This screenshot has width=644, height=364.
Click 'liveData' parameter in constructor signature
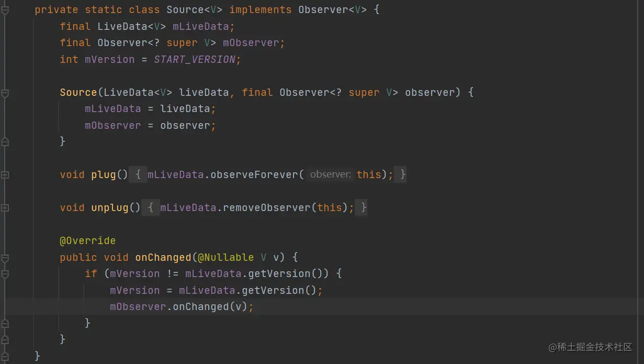[204, 93]
